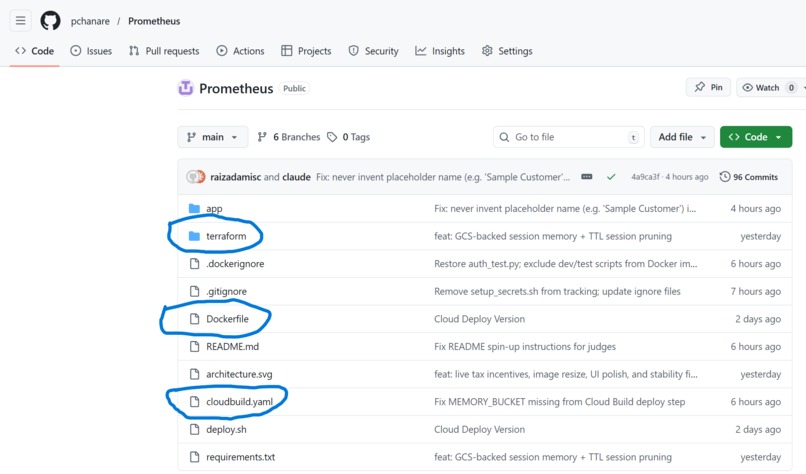The height and width of the screenshot is (474, 806).
Task: Show commit status green checkmark details
Action: [x=611, y=177]
